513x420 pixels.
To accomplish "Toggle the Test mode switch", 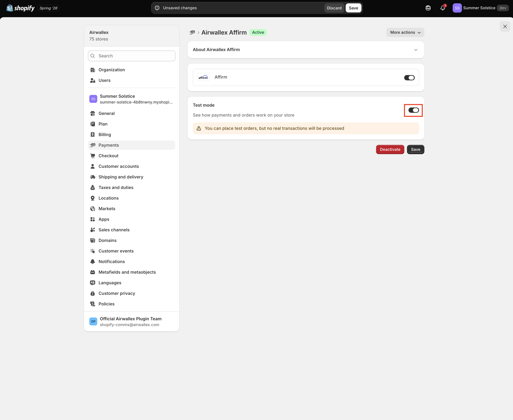I will (414, 110).
